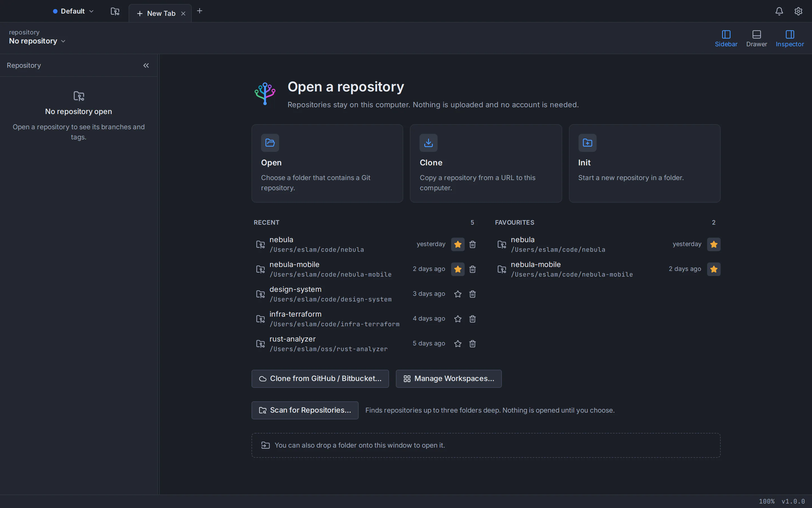Open the notifications bell
The width and height of the screenshot is (812, 508).
(x=779, y=11)
